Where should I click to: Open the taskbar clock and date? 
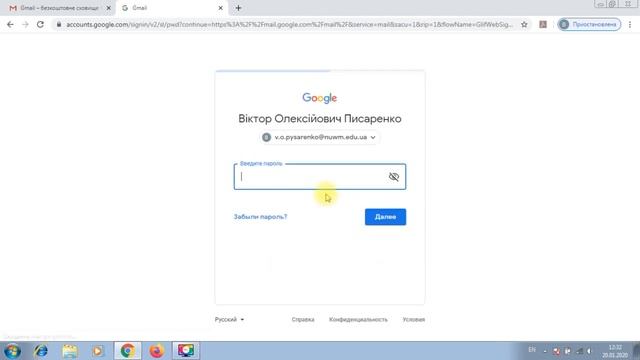[615, 351]
